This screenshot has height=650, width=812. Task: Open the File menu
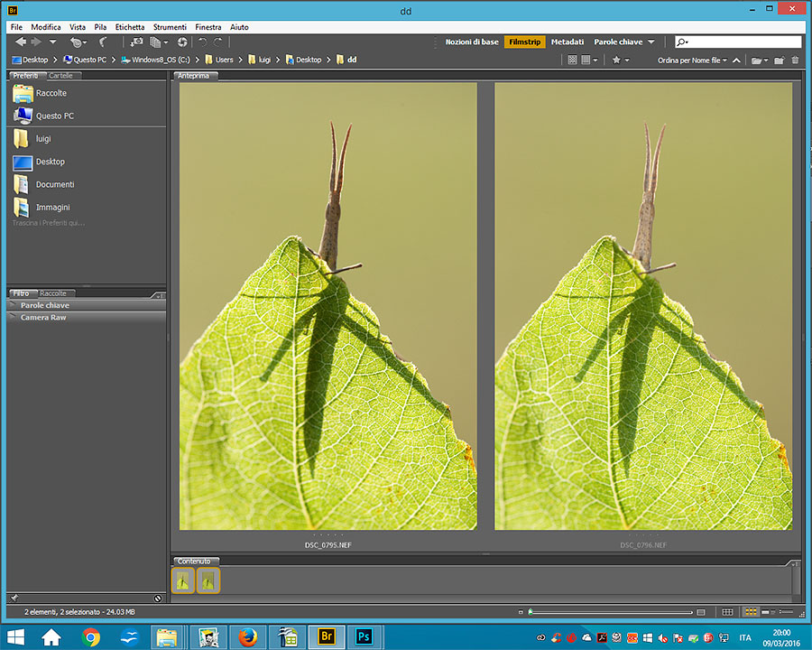coord(16,27)
